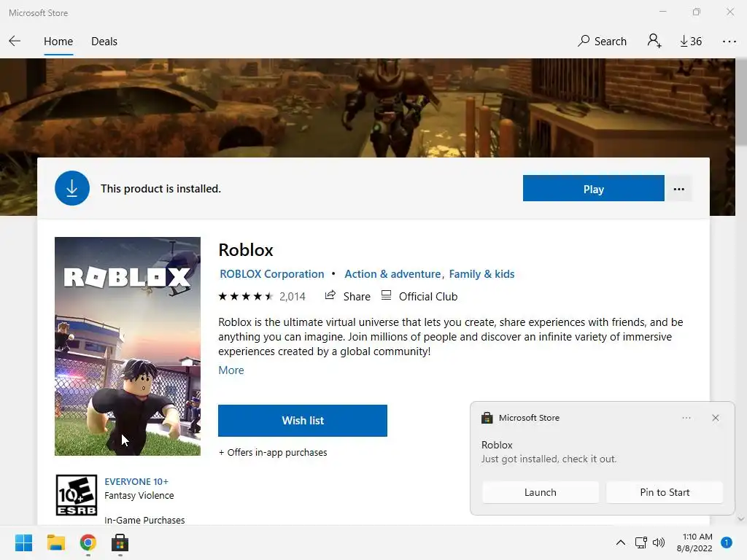Screen dimensions: 747x560
Task: Click the ESRB Everyone 10+ rating badge
Action: pyautogui.click(x=76, y=495)
